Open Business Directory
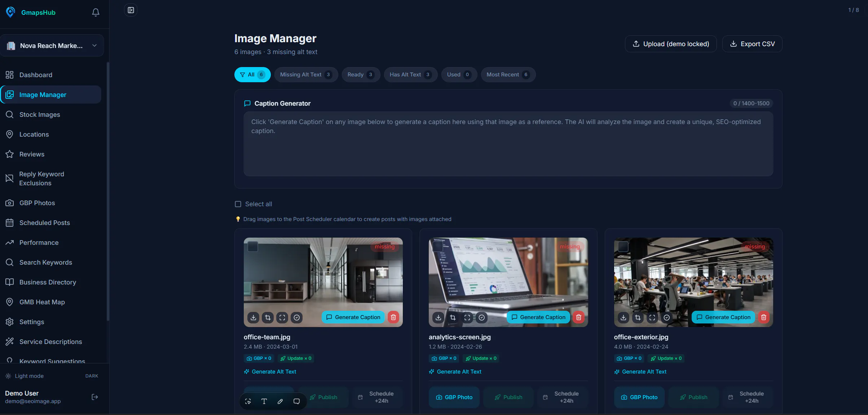This screenshot has height=415, width=868. [51, 282]
